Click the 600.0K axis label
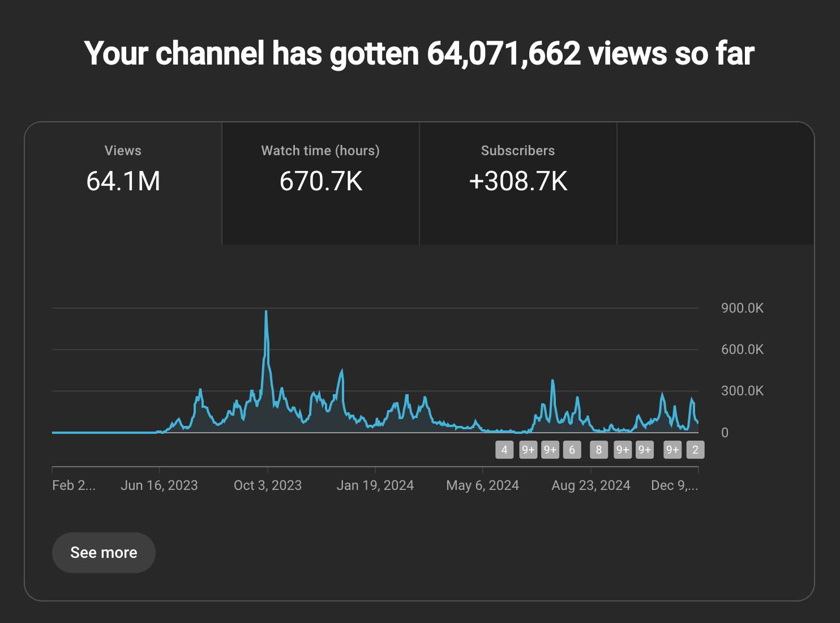Image resolution: width=840 pixels, height=623 pixels. tap(742, 349)
